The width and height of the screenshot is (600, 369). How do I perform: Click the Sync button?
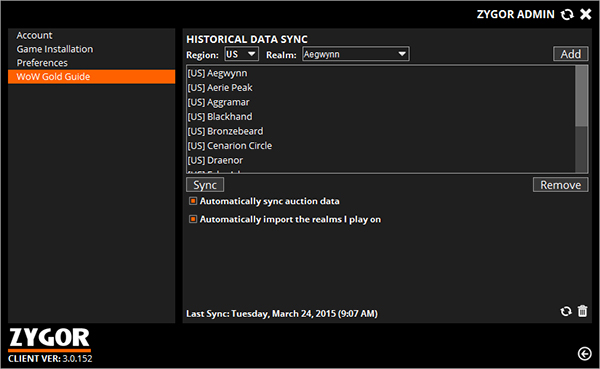coord(205,185)
